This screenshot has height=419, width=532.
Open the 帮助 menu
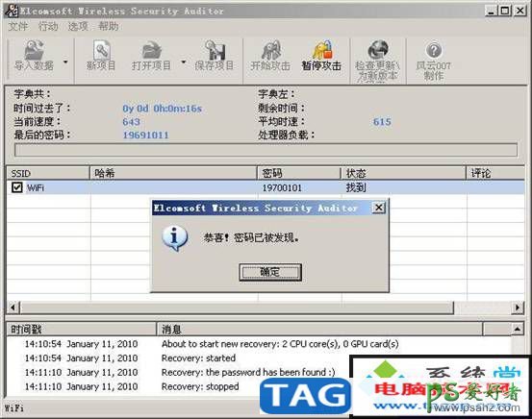(x=109, y=26)
